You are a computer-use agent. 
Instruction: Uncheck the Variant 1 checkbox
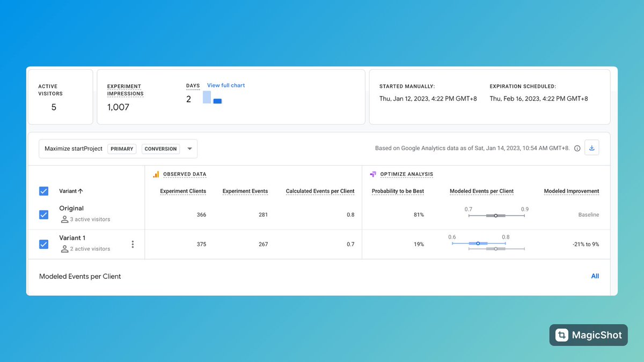pyautogui.click(x=44, y=244)
